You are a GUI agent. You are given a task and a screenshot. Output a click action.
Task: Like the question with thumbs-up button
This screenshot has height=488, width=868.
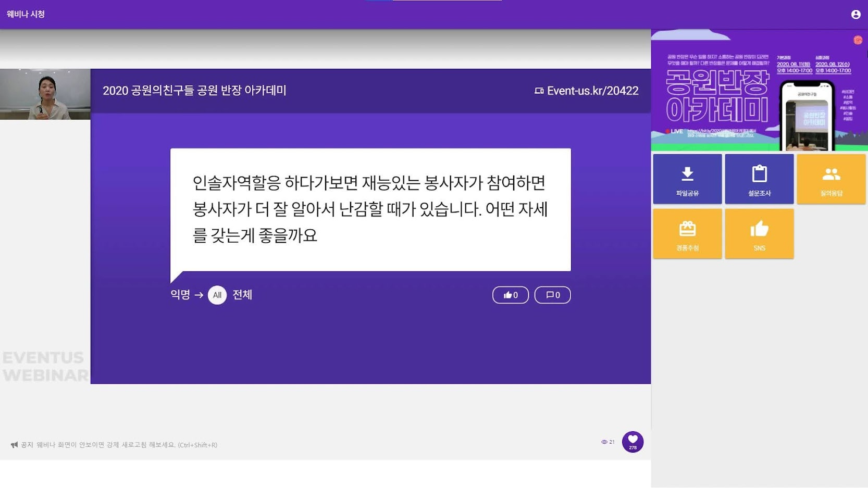coord(510,295)
